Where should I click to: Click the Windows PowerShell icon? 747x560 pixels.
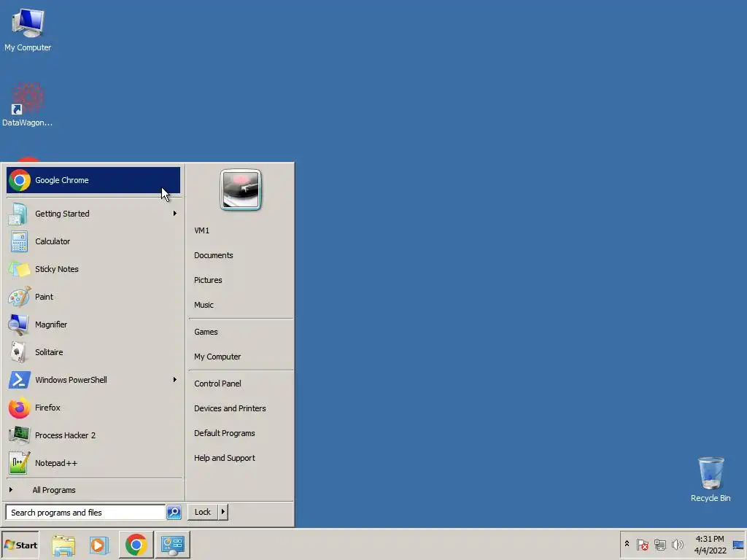pyautogui.click(x=19, y=380)
